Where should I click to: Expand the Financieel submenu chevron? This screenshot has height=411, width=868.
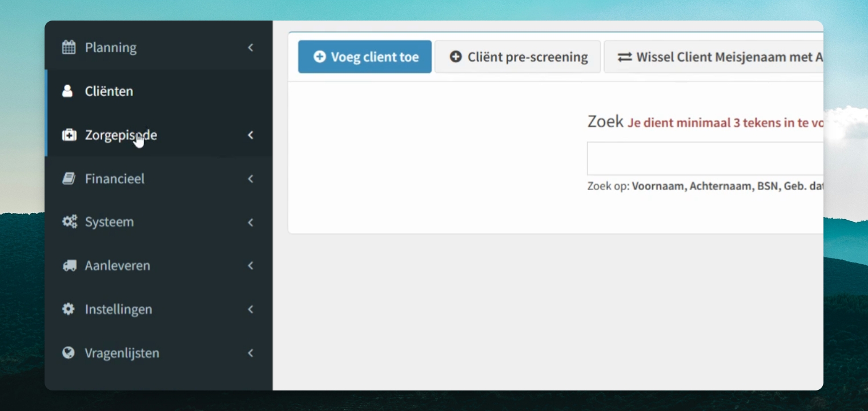(250, 179)
